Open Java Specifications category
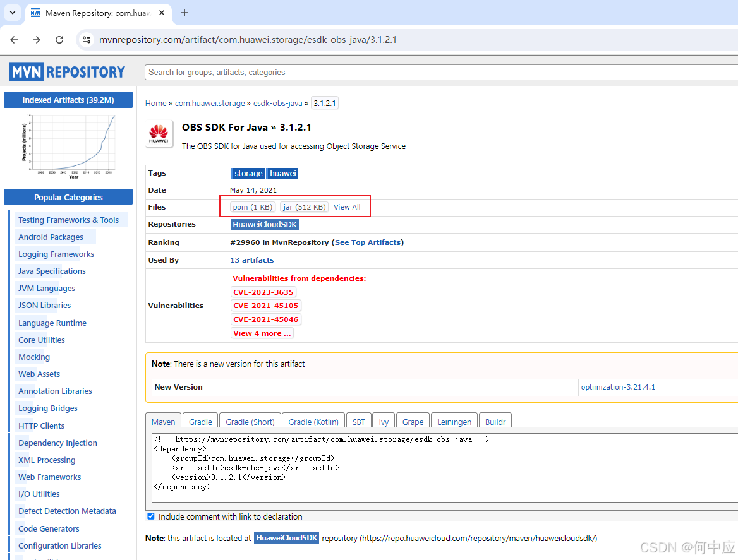Screen dimensions: 738x560 pos(52,271)
